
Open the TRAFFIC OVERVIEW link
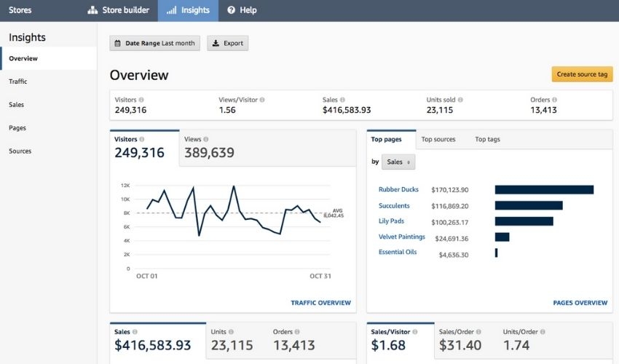point(321,303)
